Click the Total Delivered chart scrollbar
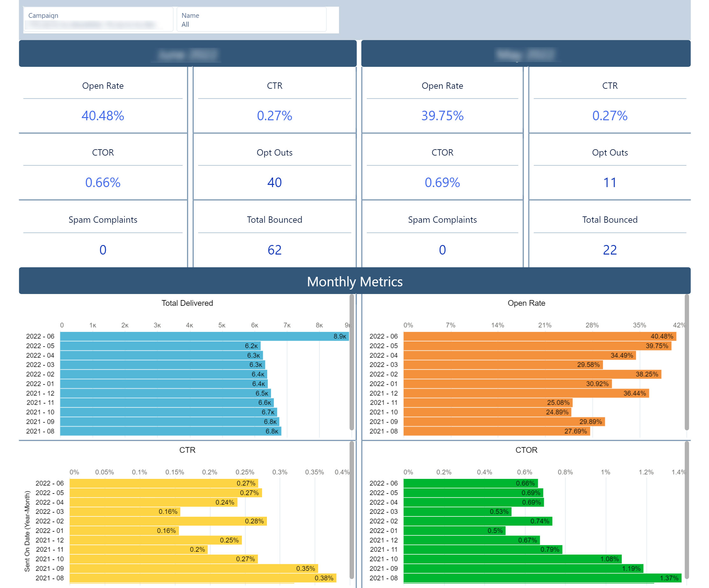The width and height of the screenshot is (709, 588). point(351,361)
